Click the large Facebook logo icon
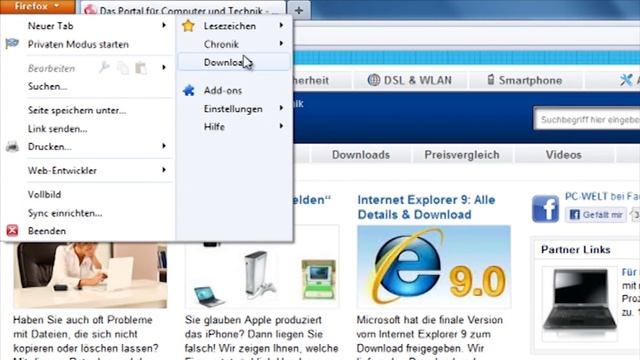Image resolution: width=640 pixels, height=360 pixels. 545,209
